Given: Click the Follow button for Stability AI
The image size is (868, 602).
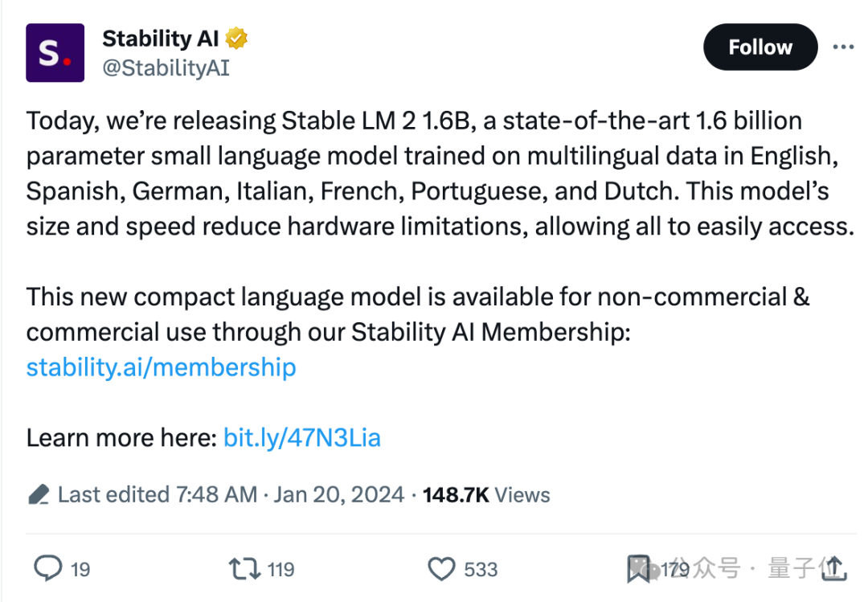Looking at the screenshot, I should [759, 47].
